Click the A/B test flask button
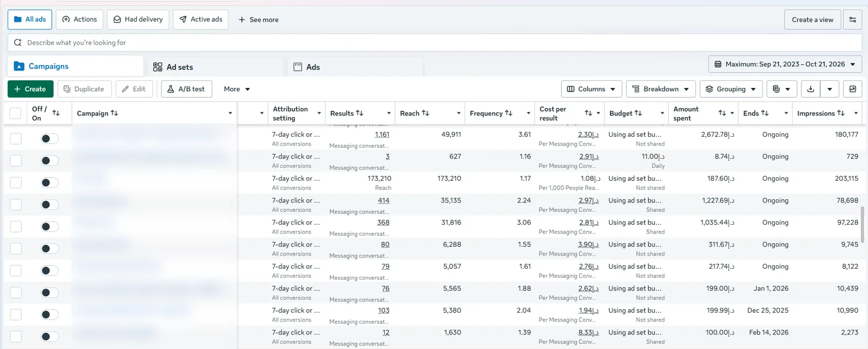This screenshot has width=868, height=349. tap(186, 89)
